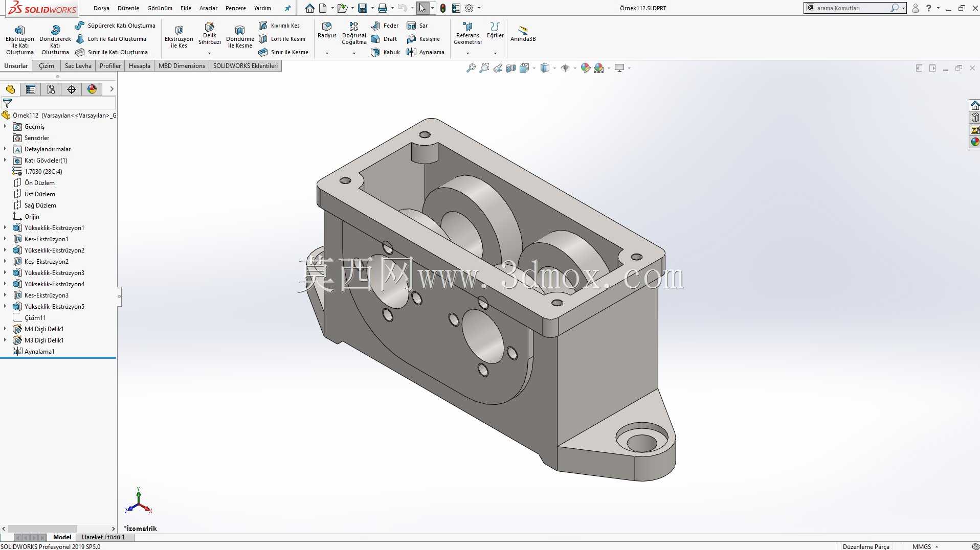Select Döndürme ile Kesme tool
980x550 pixels.
[240, 37]
